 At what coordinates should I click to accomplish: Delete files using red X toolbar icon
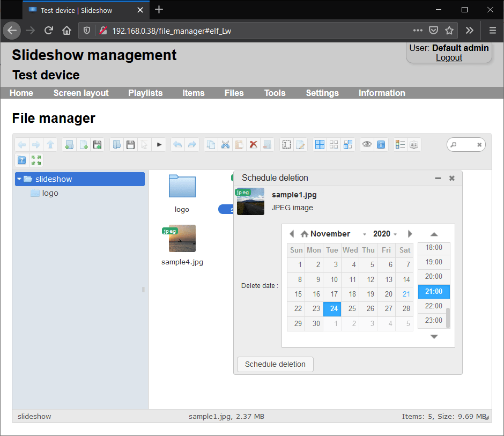253,144
